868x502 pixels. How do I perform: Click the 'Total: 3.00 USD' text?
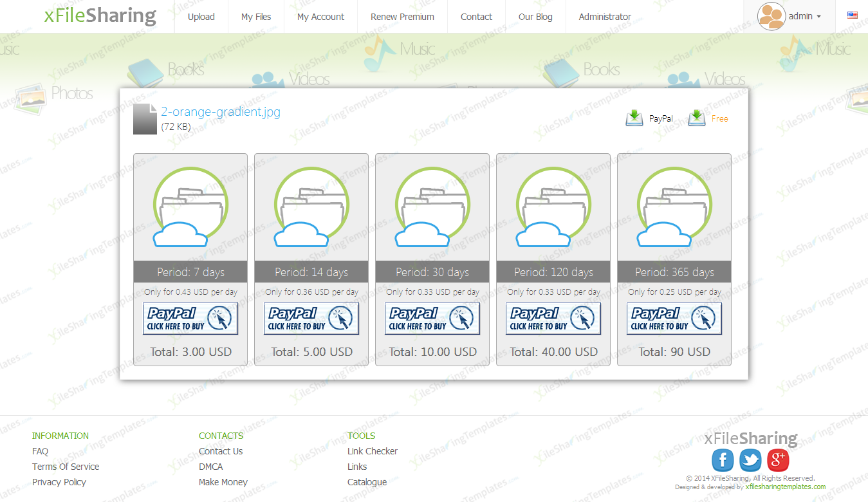(x=190, y=352)
